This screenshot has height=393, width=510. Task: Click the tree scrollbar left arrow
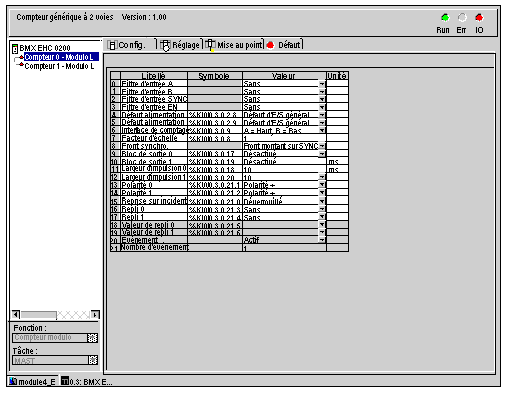pyautogui.click(x=16, y=314)
